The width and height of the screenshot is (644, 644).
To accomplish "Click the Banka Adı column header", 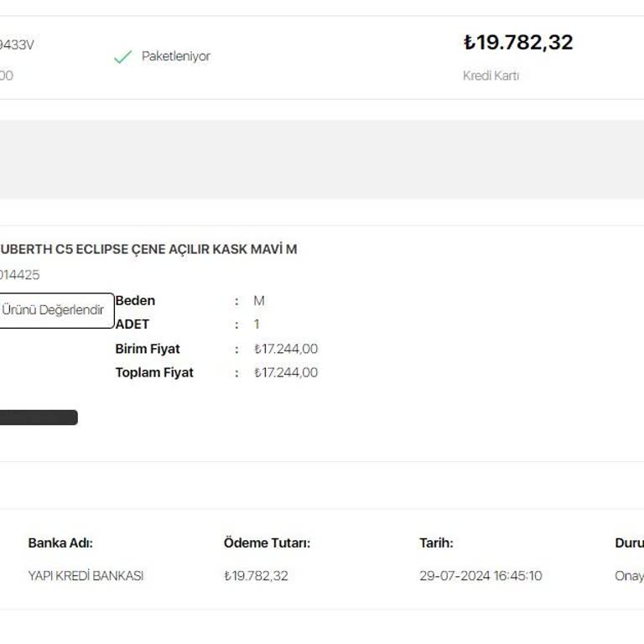I will pyautogui.click(x=60, y=543).
